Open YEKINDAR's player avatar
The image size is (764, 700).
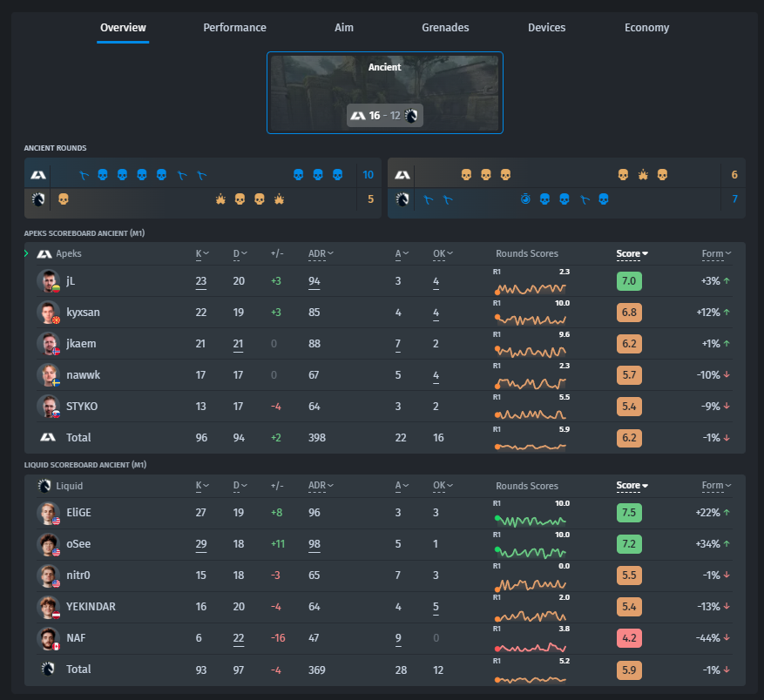(48, 607)
